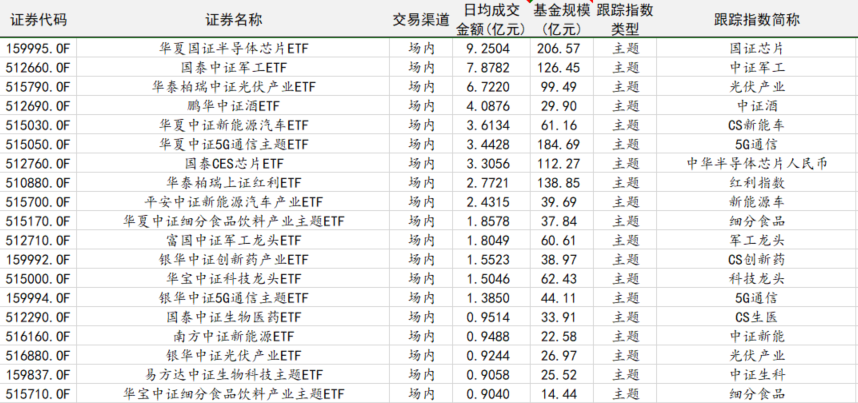
Task: Select the turnover value 7.8782
Action: [x=488, y=68]
